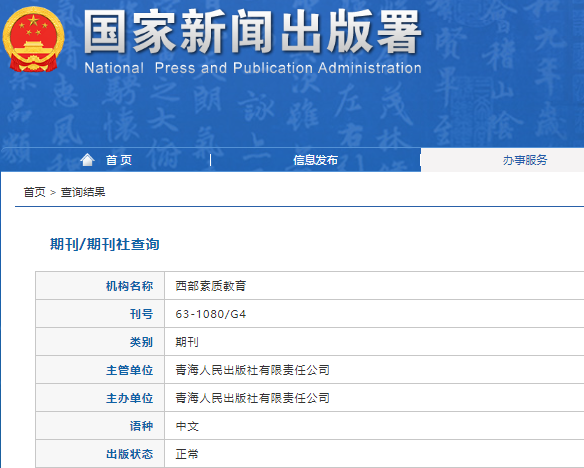Viewport: 584px width, 468px height.
Task: Click the 语种 value 中文
Action: click(187, 426)
